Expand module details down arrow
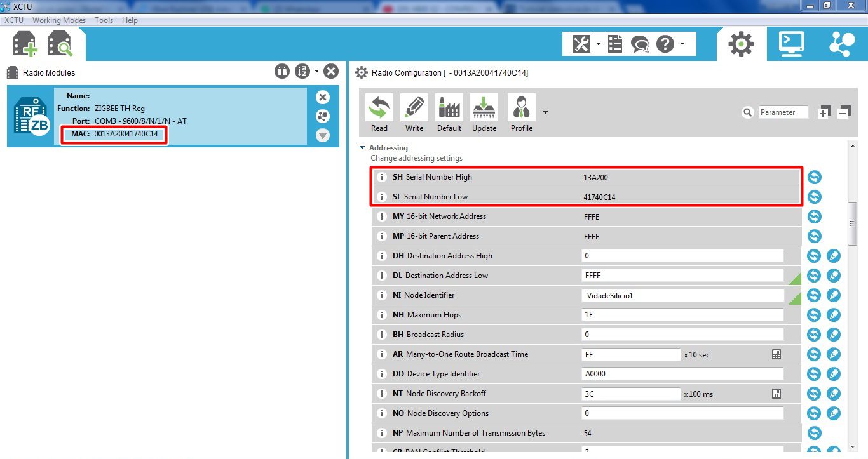 click(323, 135)
